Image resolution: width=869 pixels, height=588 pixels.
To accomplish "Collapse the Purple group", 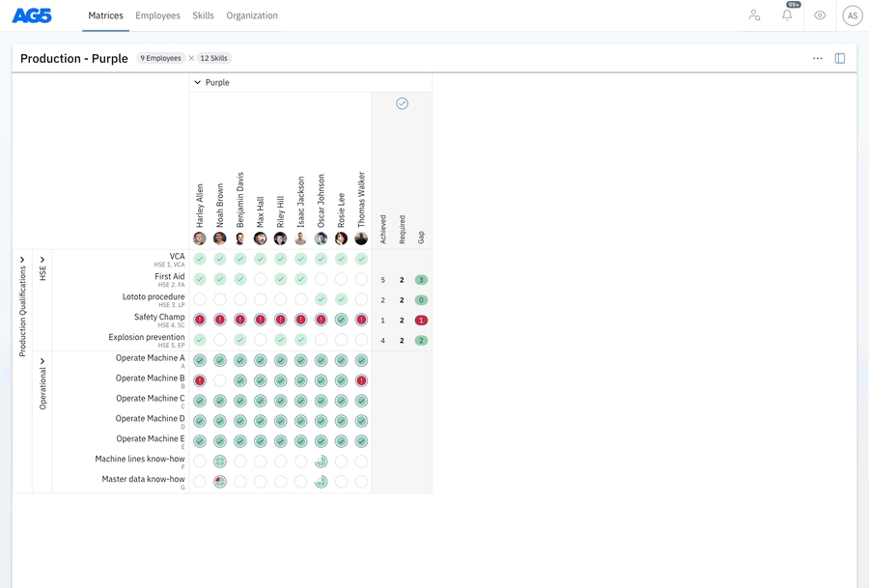I will pyautogui.click(x=198, y=83).
